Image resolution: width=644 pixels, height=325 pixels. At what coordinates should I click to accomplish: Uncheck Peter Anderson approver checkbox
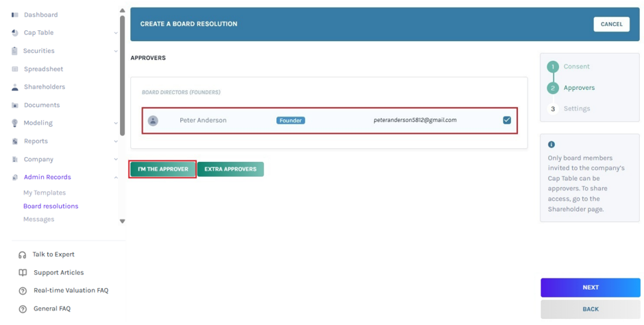[x=507, y=120]
